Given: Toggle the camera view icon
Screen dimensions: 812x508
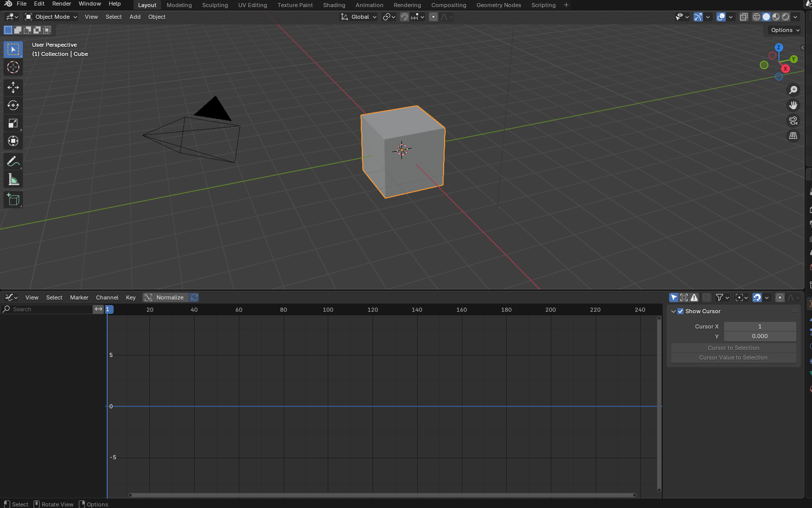Looking at the screenshot, I should [x=793, y=121].
